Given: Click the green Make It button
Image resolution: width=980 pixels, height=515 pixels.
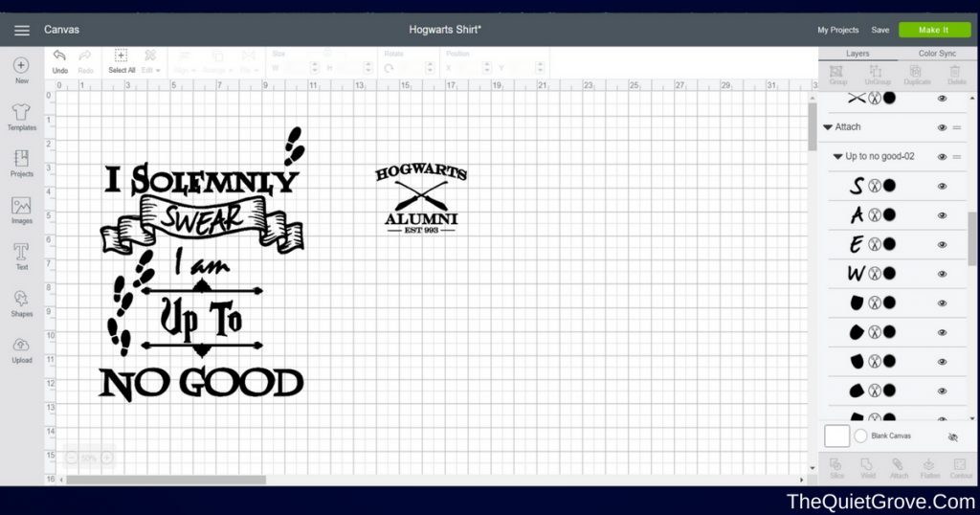Looking at the screenshot, I should pyautogui.click(x=934, y=30).
